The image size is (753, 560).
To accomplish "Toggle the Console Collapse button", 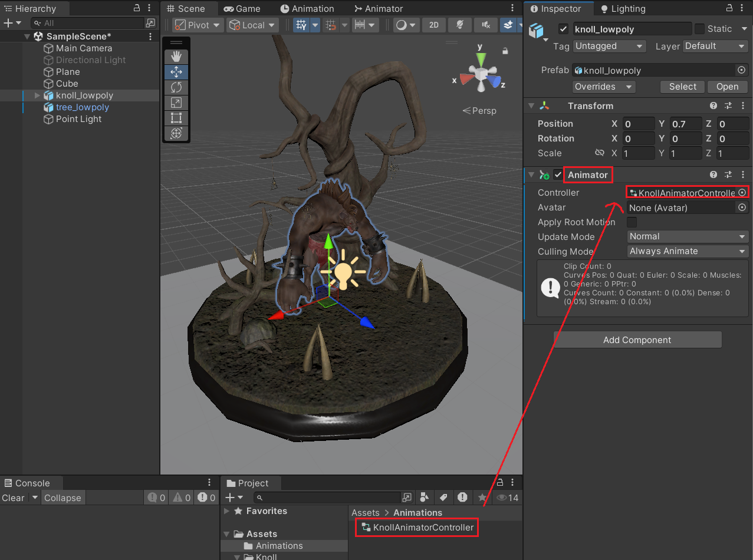I will 63,498.
